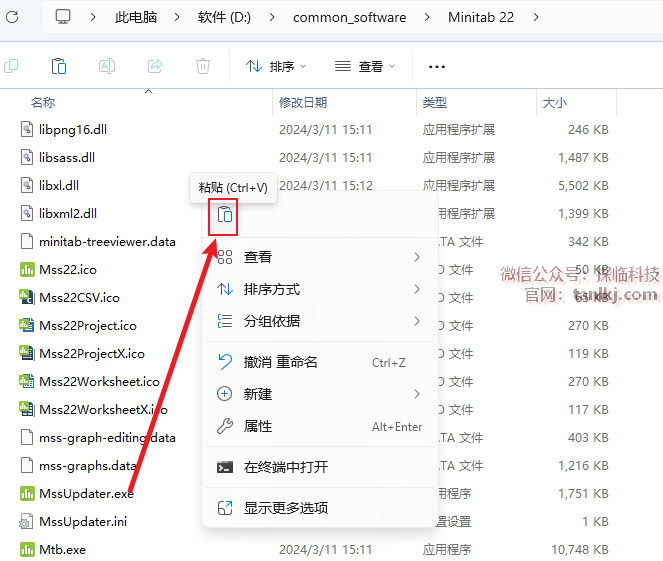The image size is (663, 561).
Task: Click the minitab-treeviewer.data file icon
Action: [27, 241]
